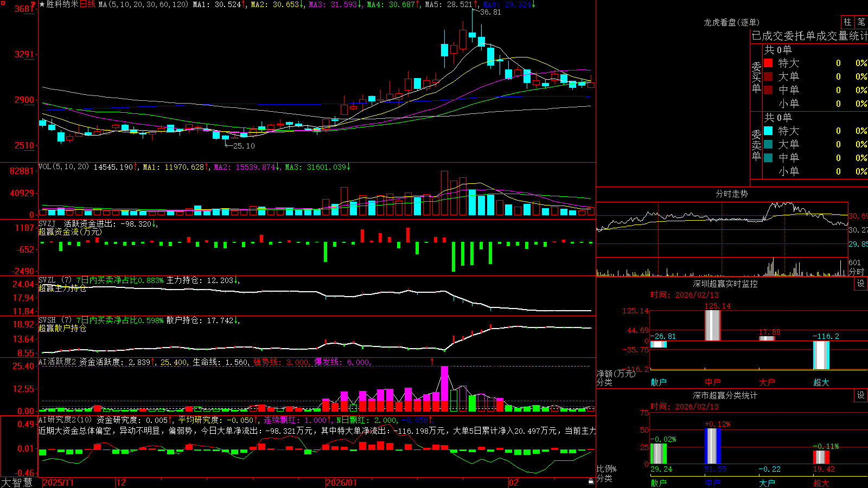The image size is (868, 488).
Task: Click the 龙虎看盘(逐单) panel title
Action: [x=731, y=22]
